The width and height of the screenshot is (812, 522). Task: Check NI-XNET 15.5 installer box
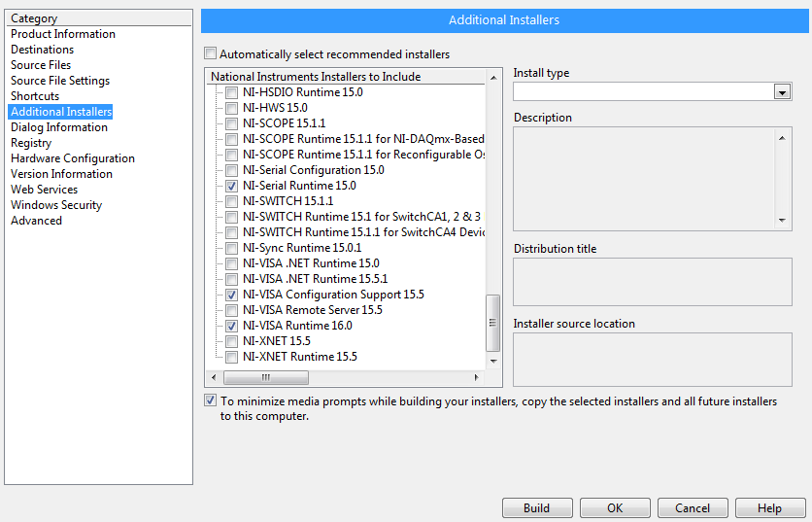coord(231,341)
